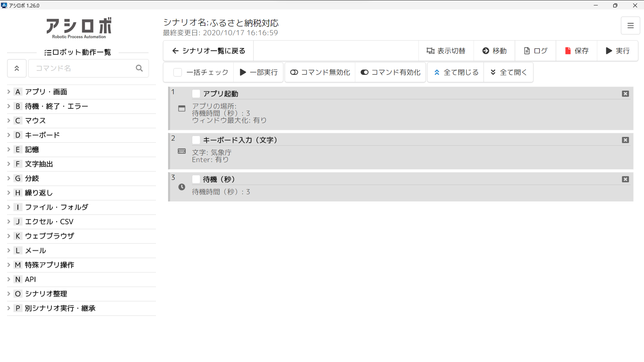Click the search magnifier icon in command box
This screenshot has height=362, width=644.
[x=139, y=68]
